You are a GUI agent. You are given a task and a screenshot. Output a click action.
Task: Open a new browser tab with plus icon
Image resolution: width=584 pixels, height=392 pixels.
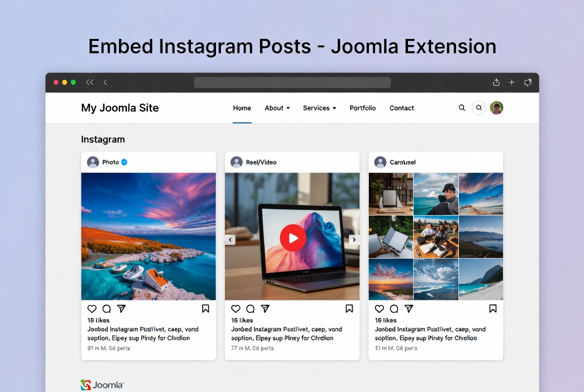[511, 82]
